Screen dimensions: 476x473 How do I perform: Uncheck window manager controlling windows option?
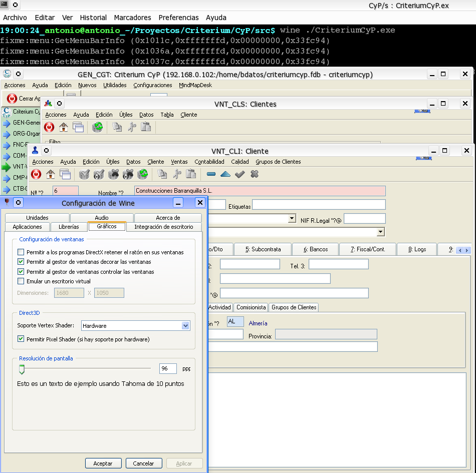pyautogui.click(x=21, y=271)
